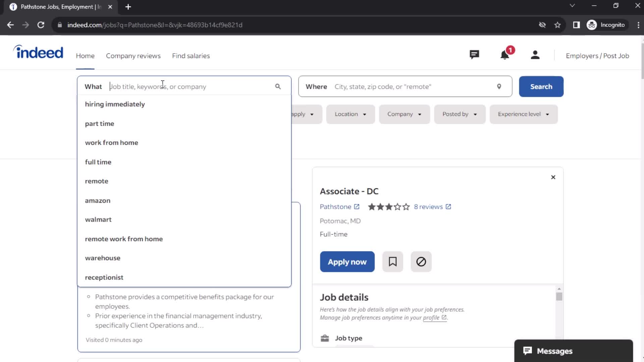Click the bookmark save job icon

(393, 262)
